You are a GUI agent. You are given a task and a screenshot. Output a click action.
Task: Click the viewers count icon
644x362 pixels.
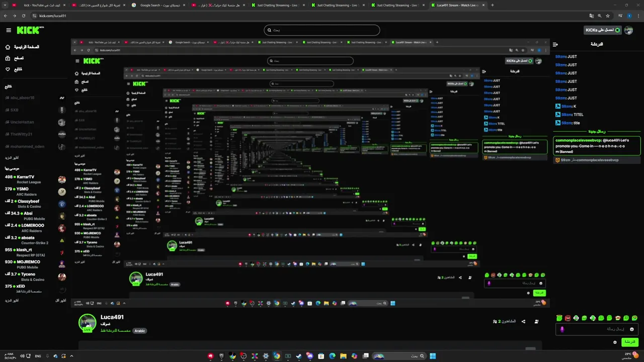pyautogui.click(x=495, y=321)
